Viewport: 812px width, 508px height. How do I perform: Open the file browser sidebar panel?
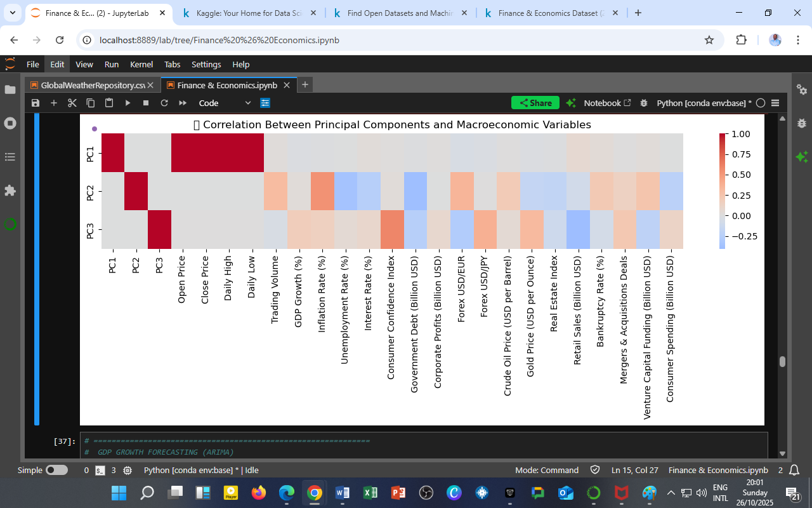(10, 90)
